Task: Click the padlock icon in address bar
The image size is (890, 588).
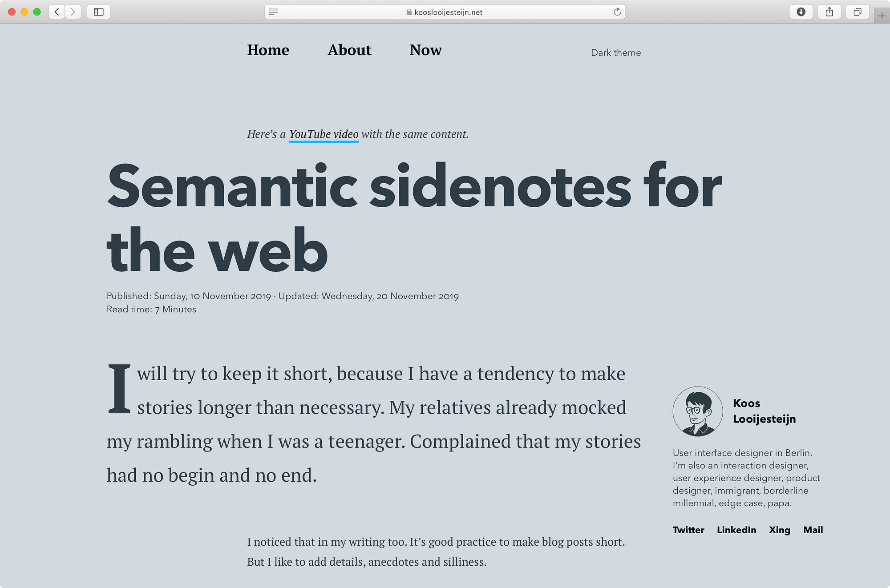Action: click(x=409, y=12)
